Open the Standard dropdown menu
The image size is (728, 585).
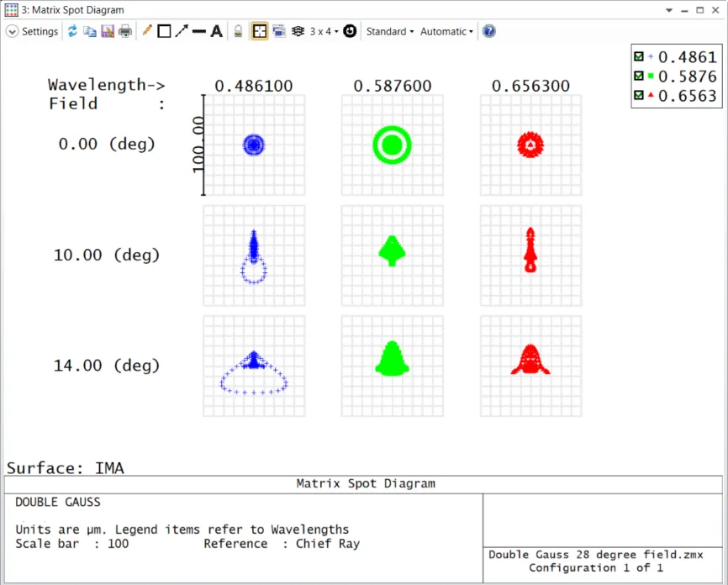tap(390, 31)
